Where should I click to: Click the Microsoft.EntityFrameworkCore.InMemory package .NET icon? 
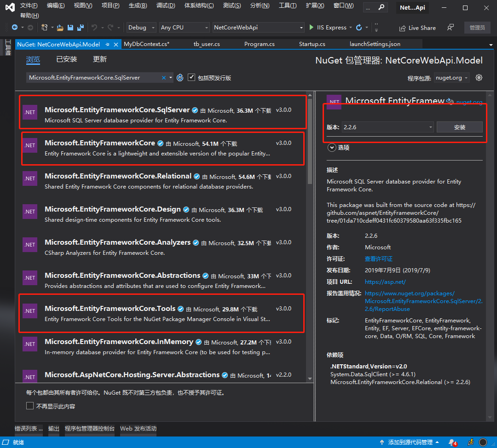coord(30,344)
